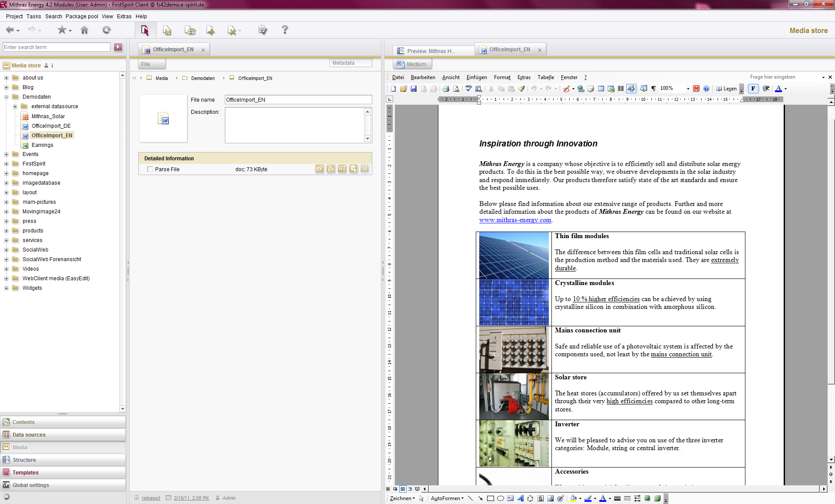Insert WordArt from drawing toolbar
This screenshot has width=835, height=504.
[x=521, y=498]
